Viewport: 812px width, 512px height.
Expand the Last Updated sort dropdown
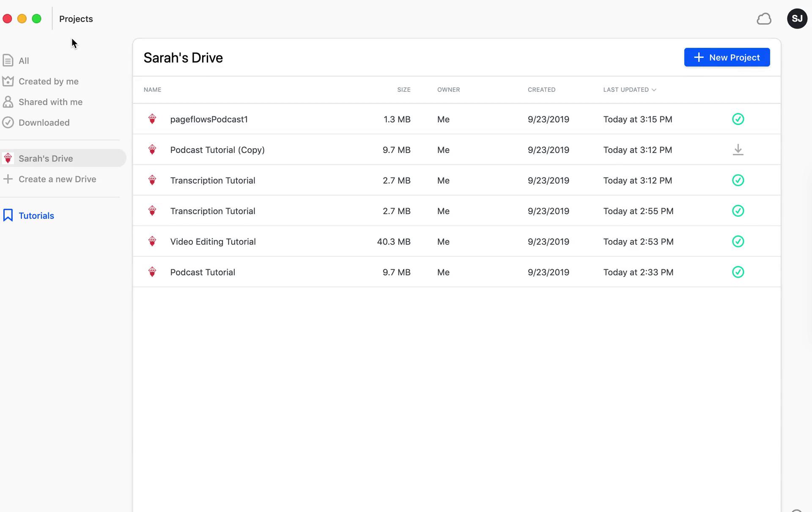tap(654, 90)
